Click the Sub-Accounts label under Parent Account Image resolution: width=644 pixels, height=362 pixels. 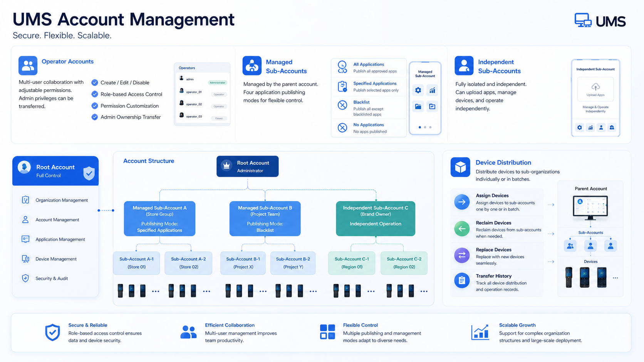(590, 232)
